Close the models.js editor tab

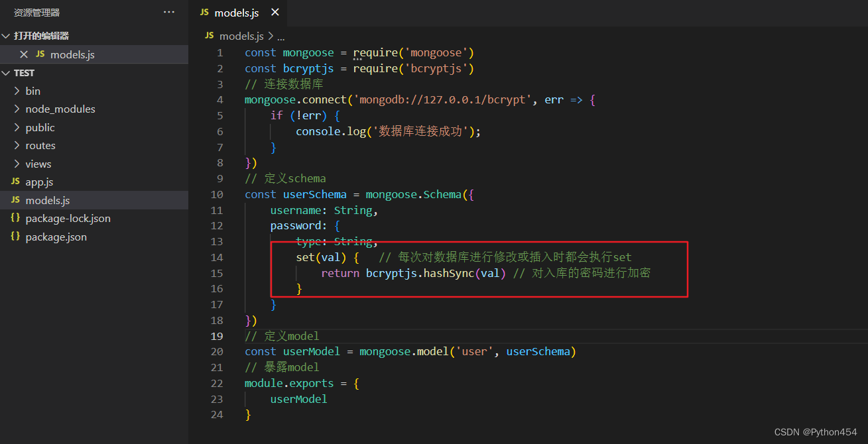tap(275, 13)
